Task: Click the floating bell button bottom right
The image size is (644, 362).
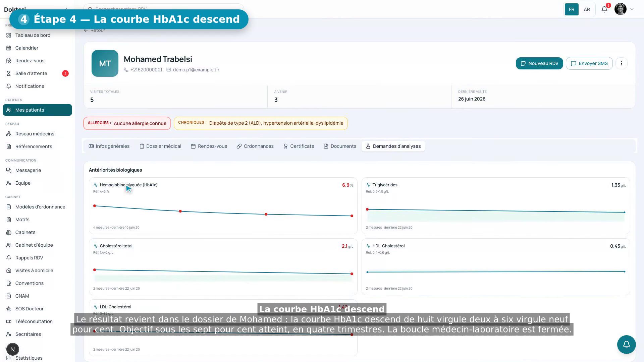Action: [x=626, y=345]
